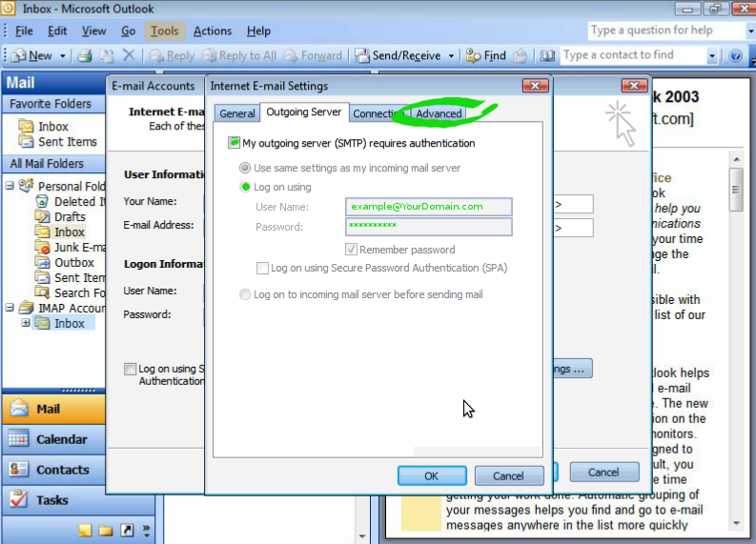Expand the IMAP Inbox subfolder
The height and width of the screenshot is (544, 756).
point(26,323)
